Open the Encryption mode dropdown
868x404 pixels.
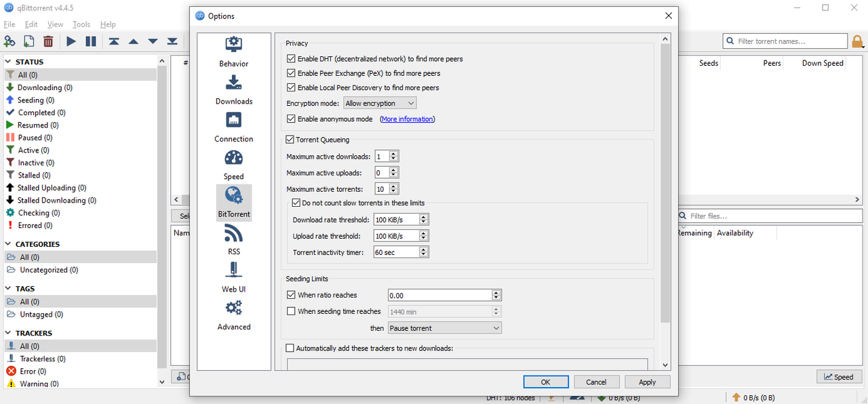[x=380, y=103]
